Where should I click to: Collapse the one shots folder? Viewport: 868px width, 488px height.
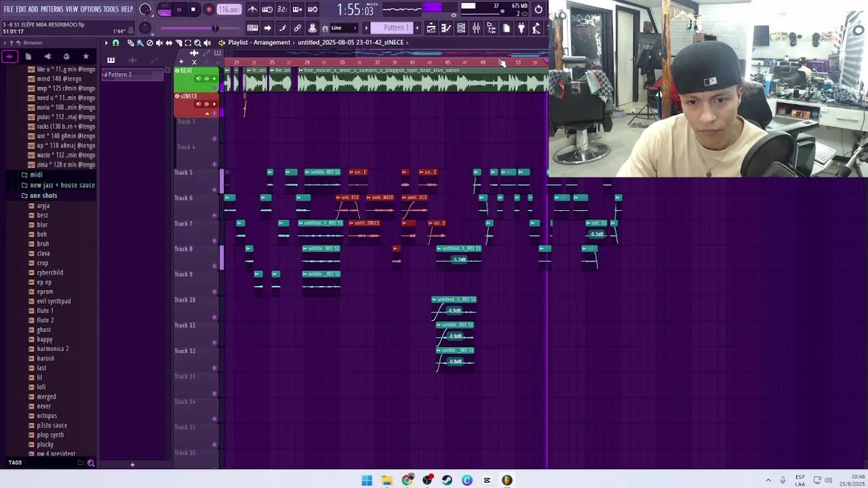pos(43,195)
